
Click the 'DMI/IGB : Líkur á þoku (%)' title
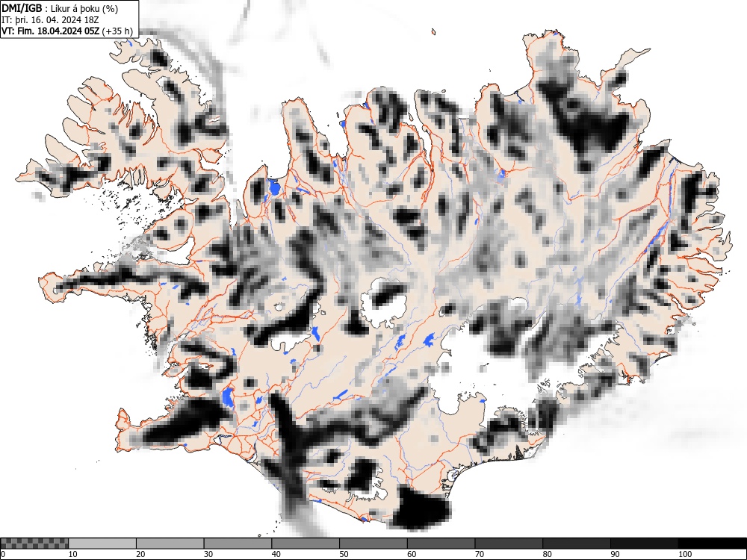pyautogui.click(x=60, y=8)
